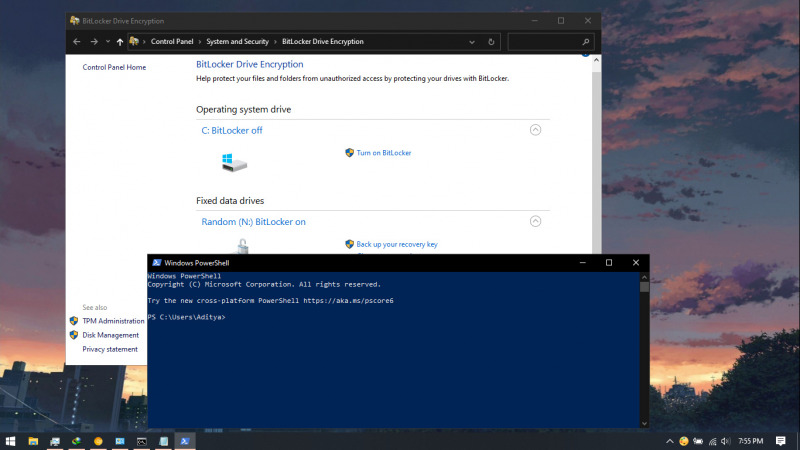Click the PowerShell scrollbar up arrow
Image resolution: width=800 pixels, height=450 pixels.
(644, 278)
